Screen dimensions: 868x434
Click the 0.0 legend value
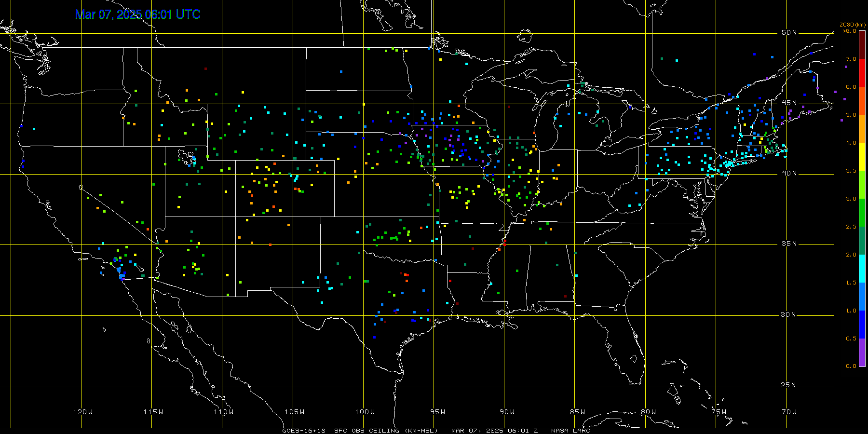[x=851, y=366]
